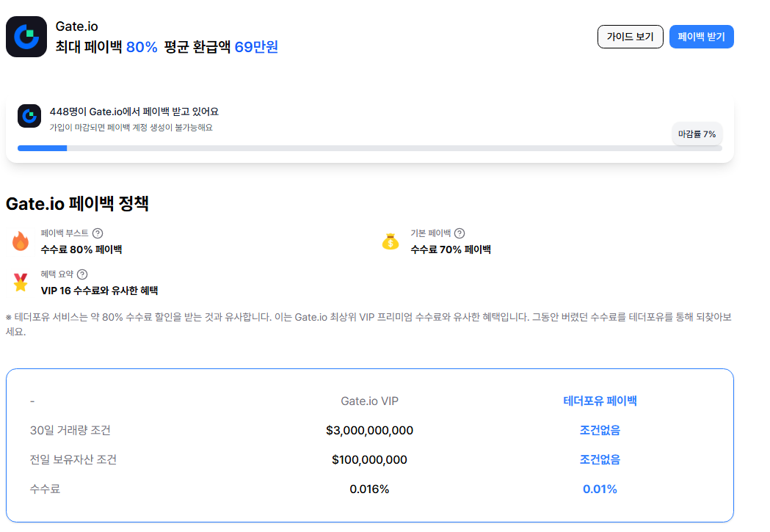This screenshot has width=770, height=532.
Task: Click the Gate.io 페이백 정책 heading
Action: click(77, 204)
